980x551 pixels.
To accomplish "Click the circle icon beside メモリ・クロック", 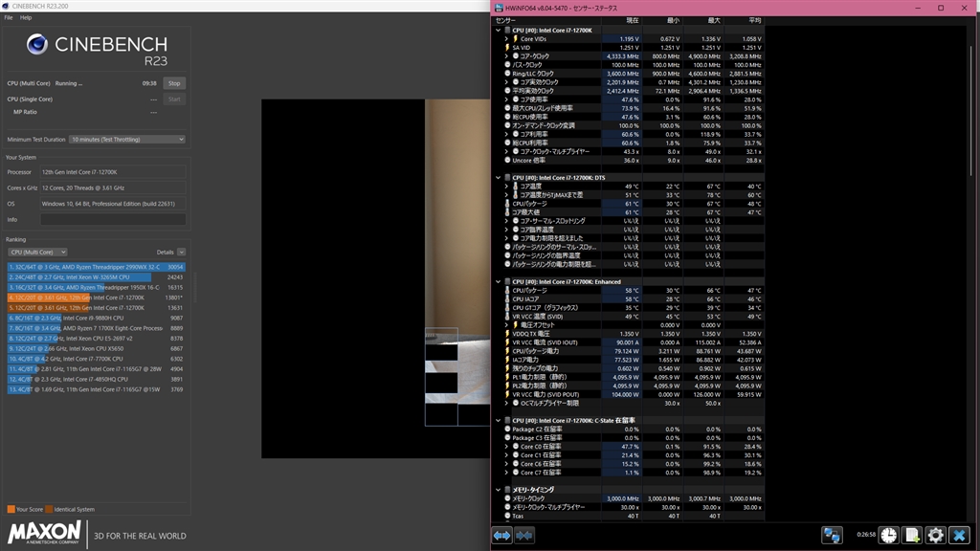I will click(x=507, y=498).
